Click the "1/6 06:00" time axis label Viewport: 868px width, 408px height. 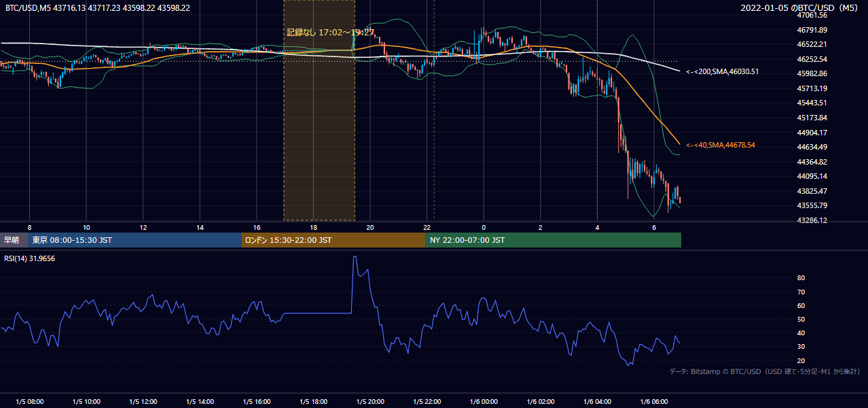654,402
